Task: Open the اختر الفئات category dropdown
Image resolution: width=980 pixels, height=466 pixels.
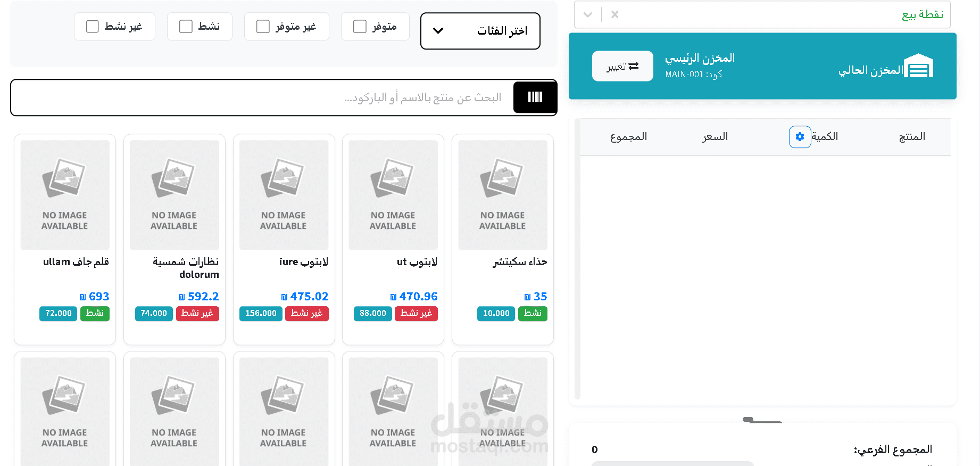Action: 480,31
